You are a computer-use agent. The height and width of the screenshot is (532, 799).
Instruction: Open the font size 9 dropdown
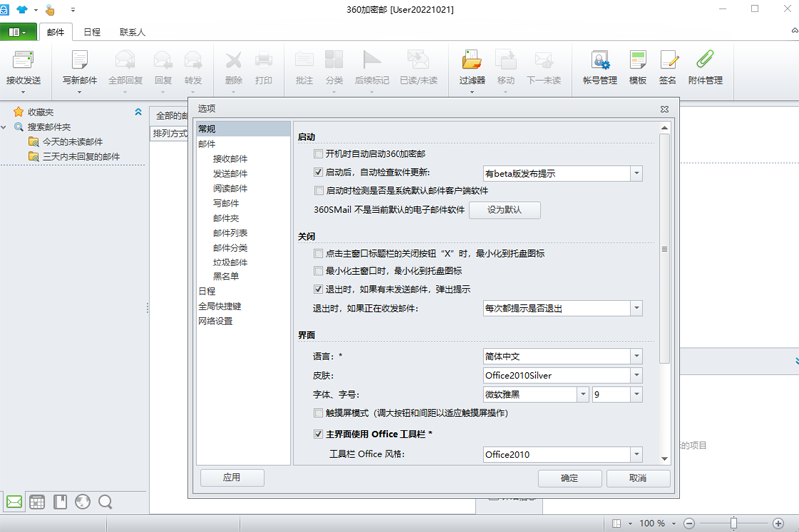636,394
